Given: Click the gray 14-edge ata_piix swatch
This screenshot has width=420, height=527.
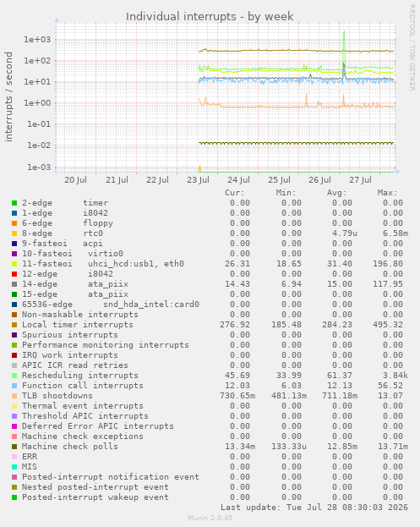Looking at the screenshot, I should (x=14, y=284).
